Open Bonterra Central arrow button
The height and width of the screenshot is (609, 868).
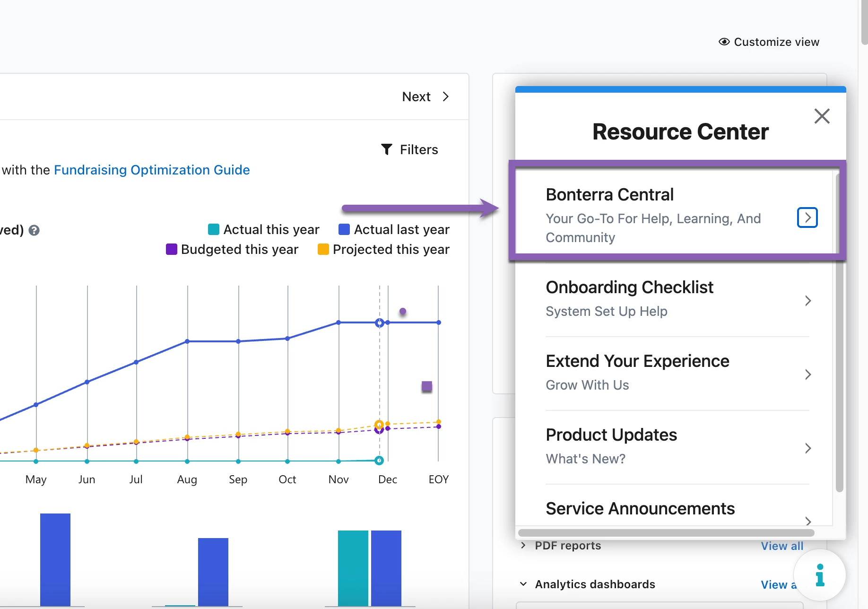(x=807, y=217)
